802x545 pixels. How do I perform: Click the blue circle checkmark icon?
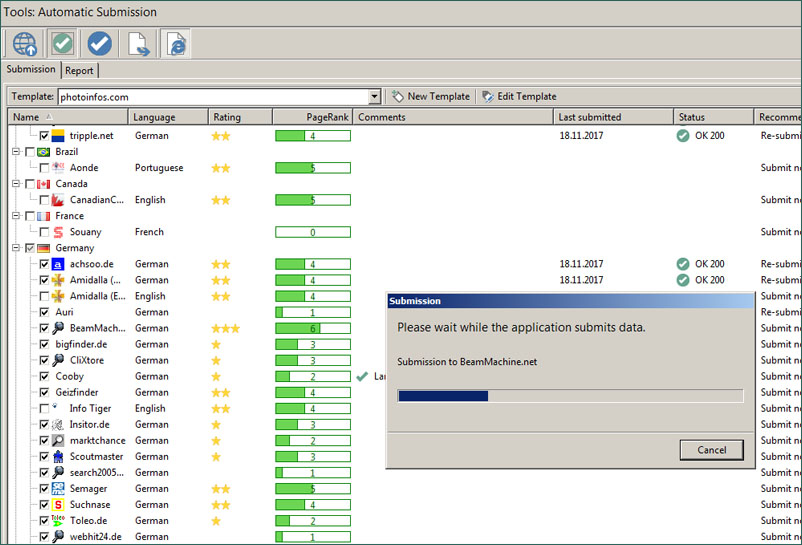[x=99, y=44]
